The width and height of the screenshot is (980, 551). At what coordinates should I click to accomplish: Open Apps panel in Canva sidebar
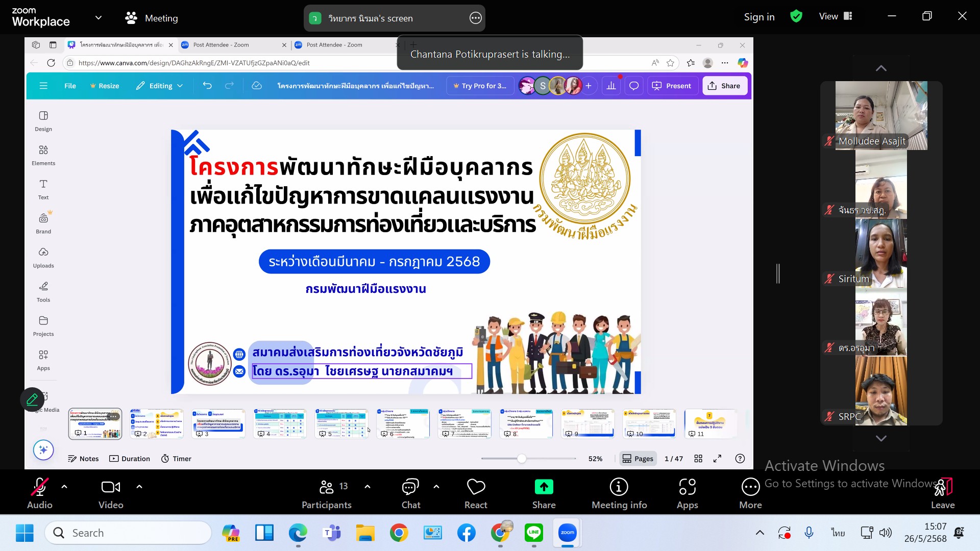pos(43,360)
